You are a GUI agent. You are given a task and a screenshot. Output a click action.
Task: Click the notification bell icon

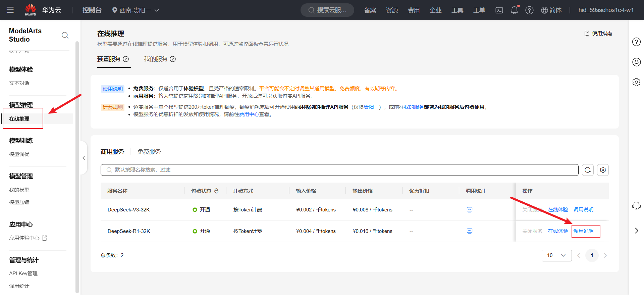tap(514, 10)
